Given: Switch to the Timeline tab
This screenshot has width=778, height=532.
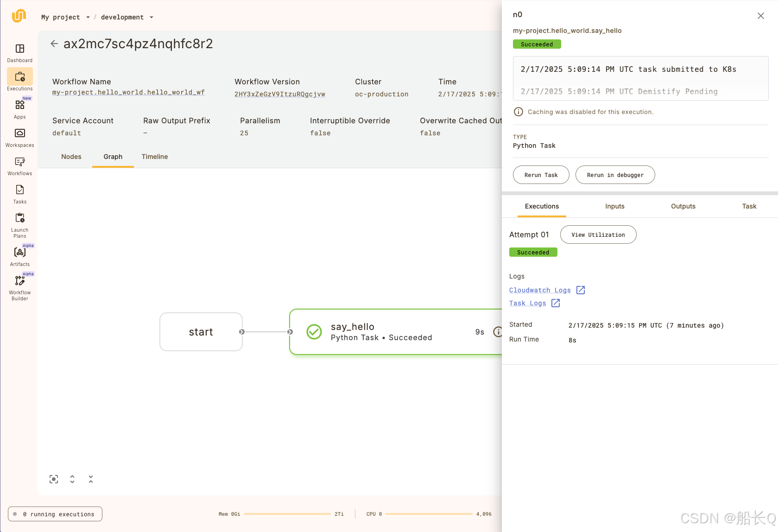Looking at the screenshot, I should pos(154,157).
